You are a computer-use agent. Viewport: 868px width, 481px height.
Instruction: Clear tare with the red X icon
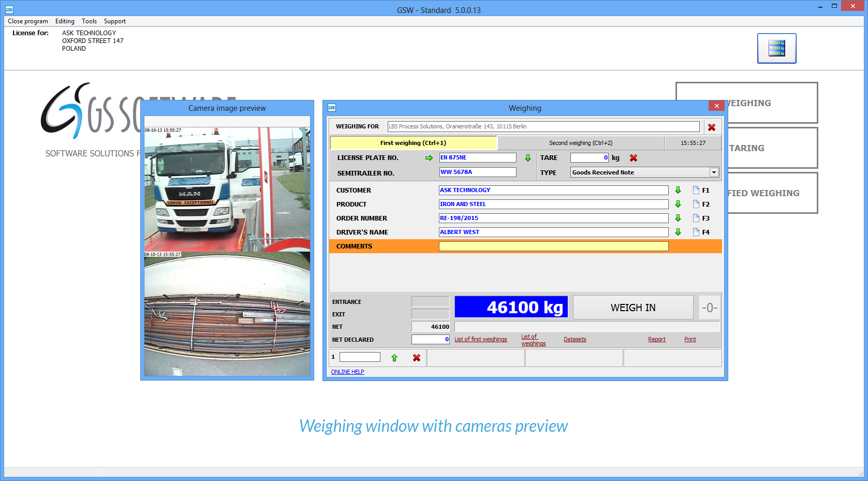pyautogui.click(x=633, y=158)
